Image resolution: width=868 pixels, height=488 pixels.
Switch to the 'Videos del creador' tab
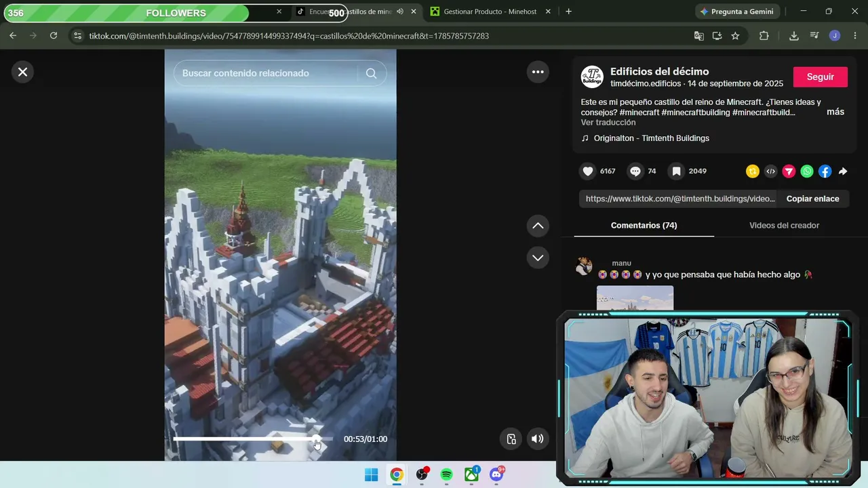coord(785,225)
